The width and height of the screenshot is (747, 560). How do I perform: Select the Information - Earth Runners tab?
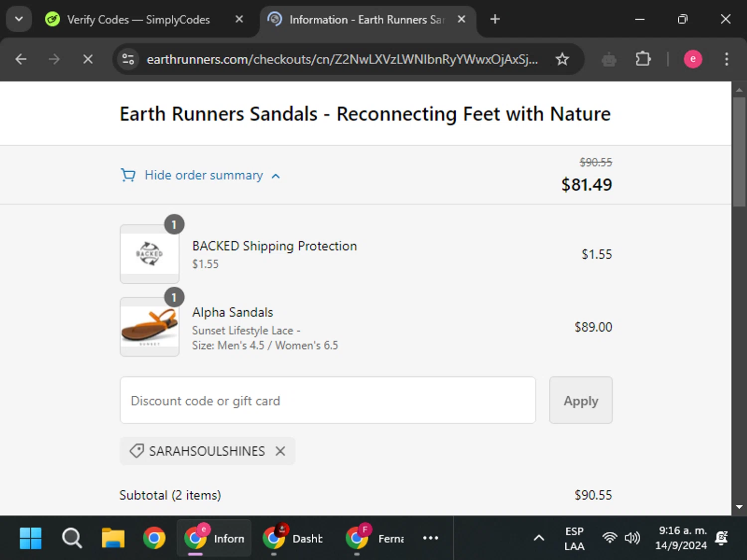(367, 19)
